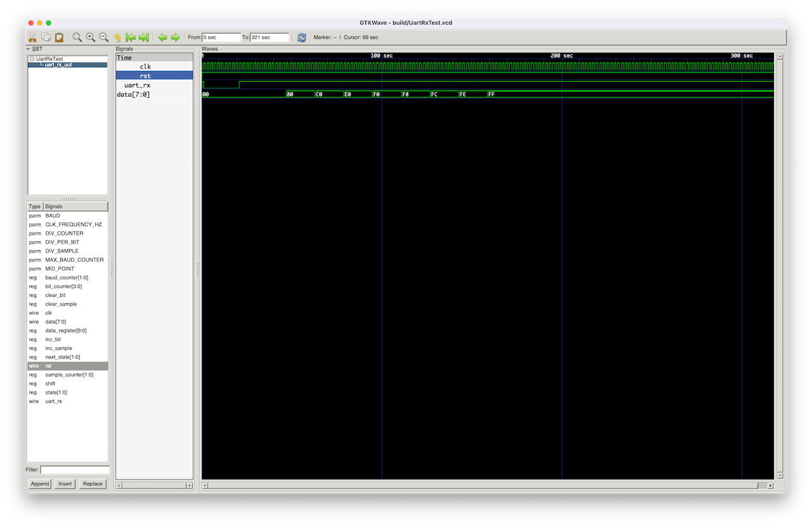The image size is (812, 526).
Task: Select the next_state[1:0] reg row
Action: pos(67,357)
